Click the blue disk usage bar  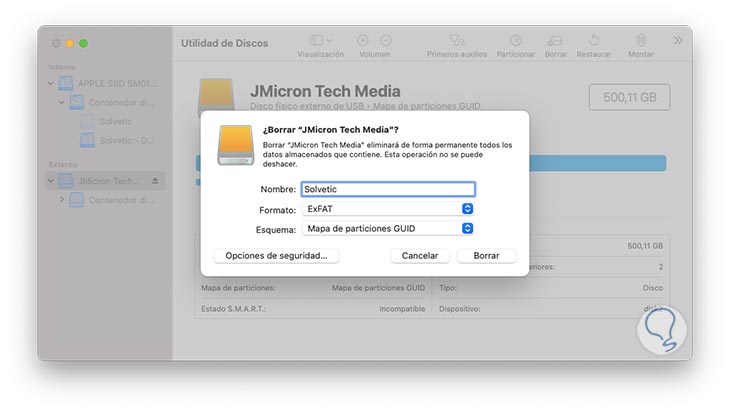click(598, 163)
